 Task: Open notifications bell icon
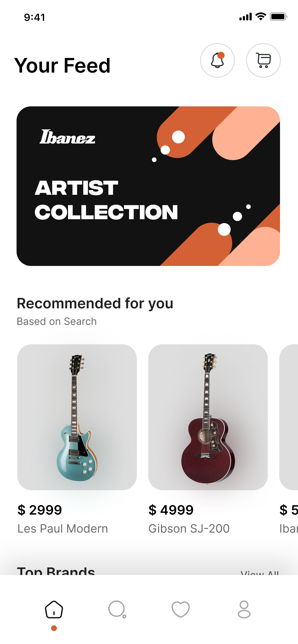coord(217,61)
